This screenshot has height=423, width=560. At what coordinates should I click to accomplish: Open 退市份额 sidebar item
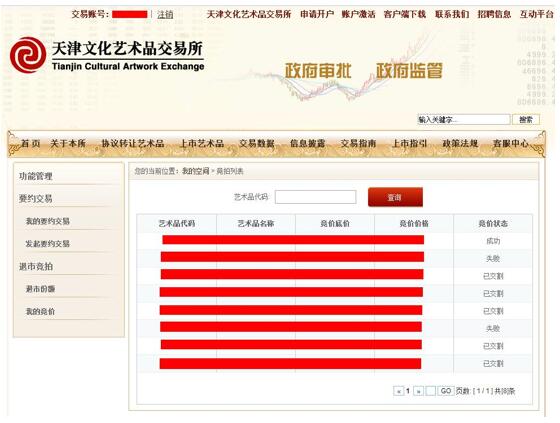[40, 289]
